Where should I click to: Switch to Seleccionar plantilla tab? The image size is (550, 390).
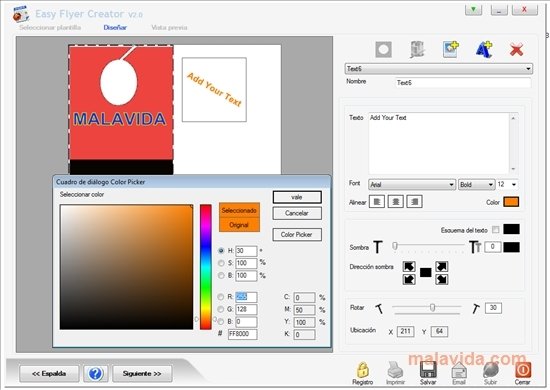point(50,27)
